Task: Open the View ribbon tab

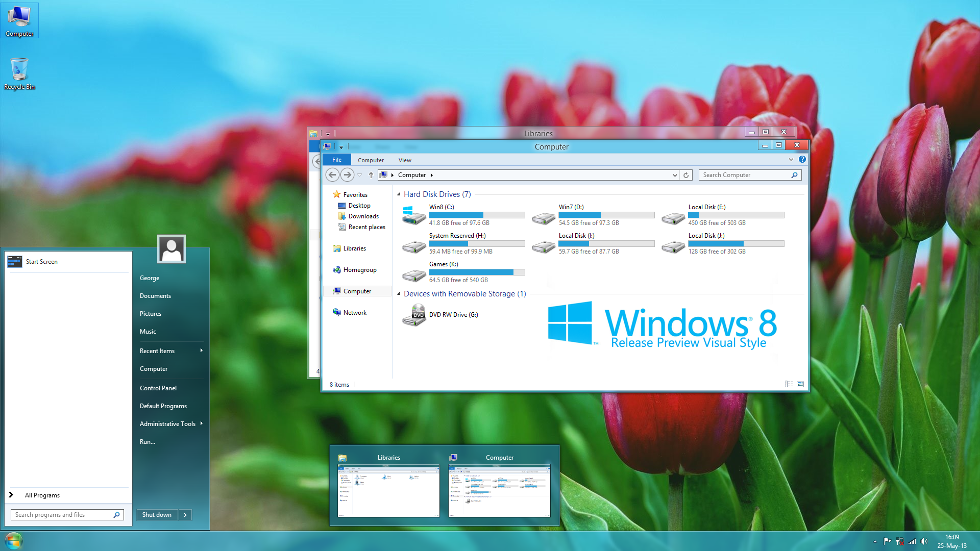Action: point(405,160)
